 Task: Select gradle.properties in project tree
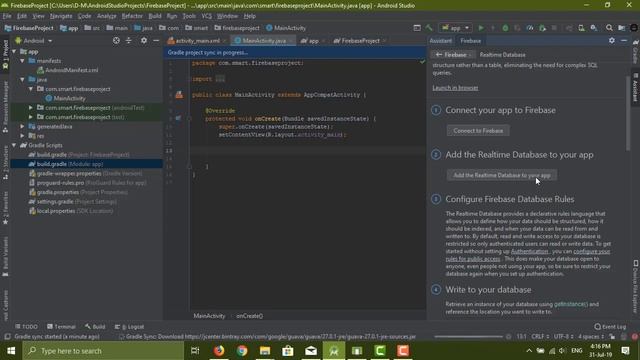pos(78,192)
